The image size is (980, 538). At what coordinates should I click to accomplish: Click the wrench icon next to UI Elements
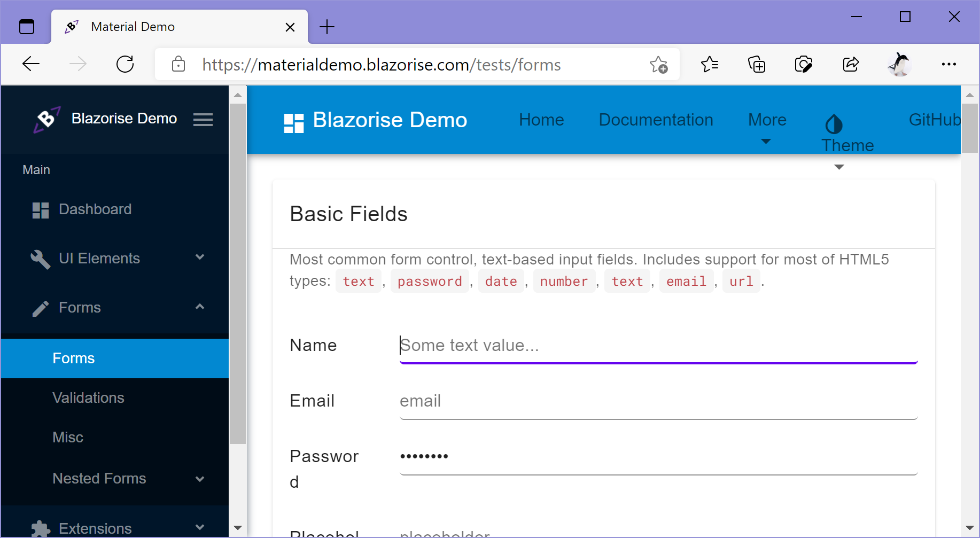coord(41,259)
